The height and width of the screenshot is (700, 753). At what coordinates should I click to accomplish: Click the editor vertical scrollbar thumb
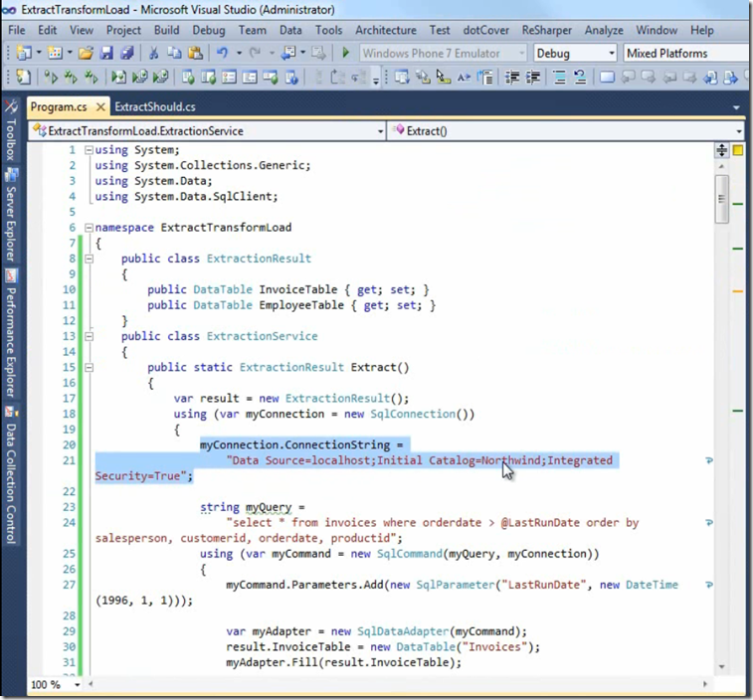(x=721, y=199)
